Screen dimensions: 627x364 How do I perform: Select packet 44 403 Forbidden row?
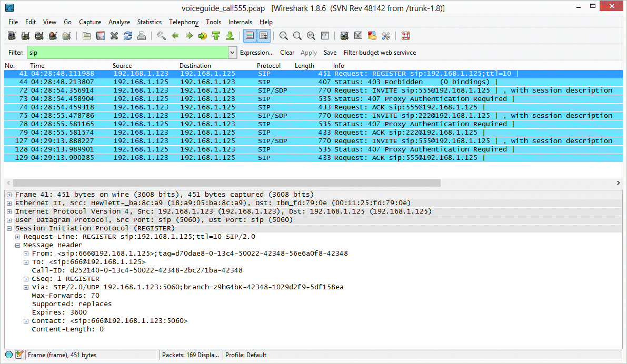[x=314, y=82]
